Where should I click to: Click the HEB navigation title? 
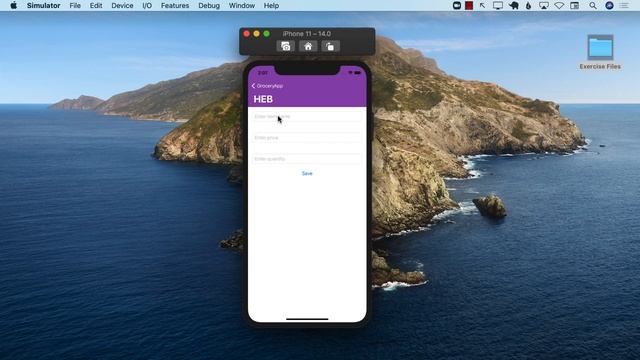pyautogui.click(x=263, y=99)
